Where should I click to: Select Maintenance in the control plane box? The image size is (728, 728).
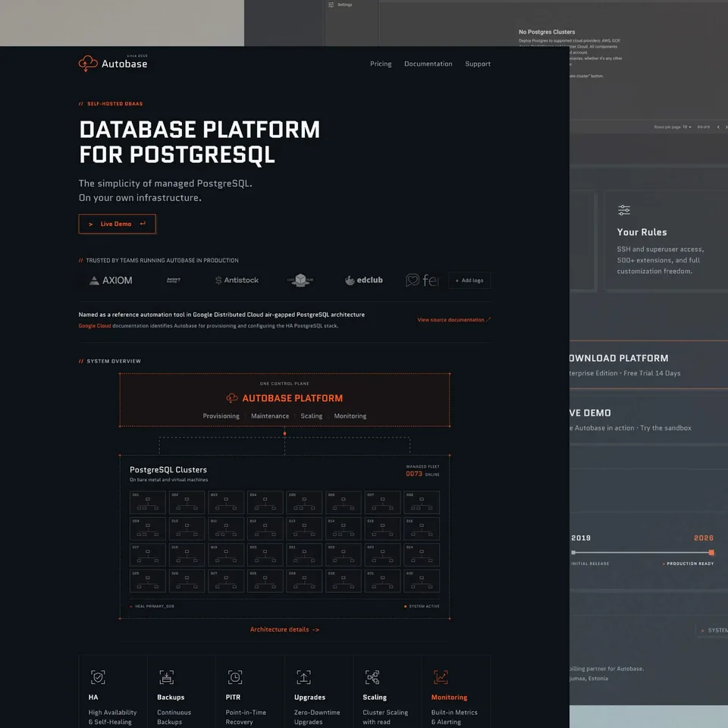pos(270,416)
